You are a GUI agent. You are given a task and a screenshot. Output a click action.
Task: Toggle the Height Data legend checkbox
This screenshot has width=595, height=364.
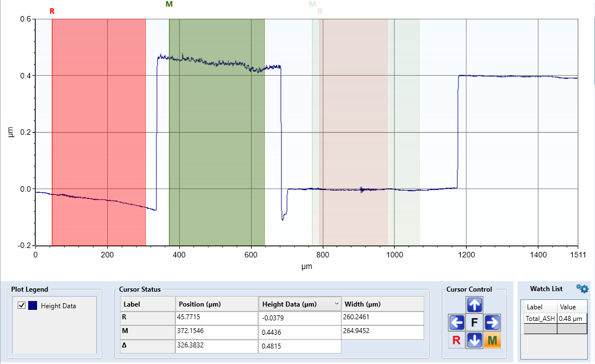[x=22, y=305]
